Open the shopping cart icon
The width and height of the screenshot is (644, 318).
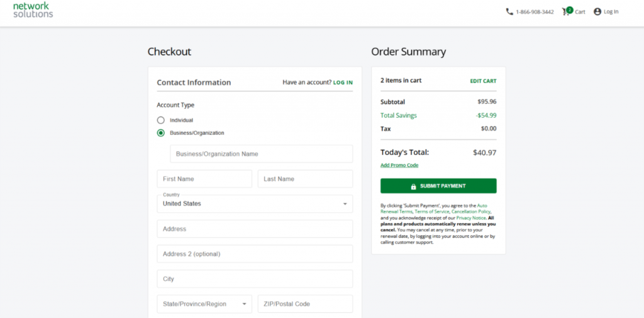coord(566,11)
